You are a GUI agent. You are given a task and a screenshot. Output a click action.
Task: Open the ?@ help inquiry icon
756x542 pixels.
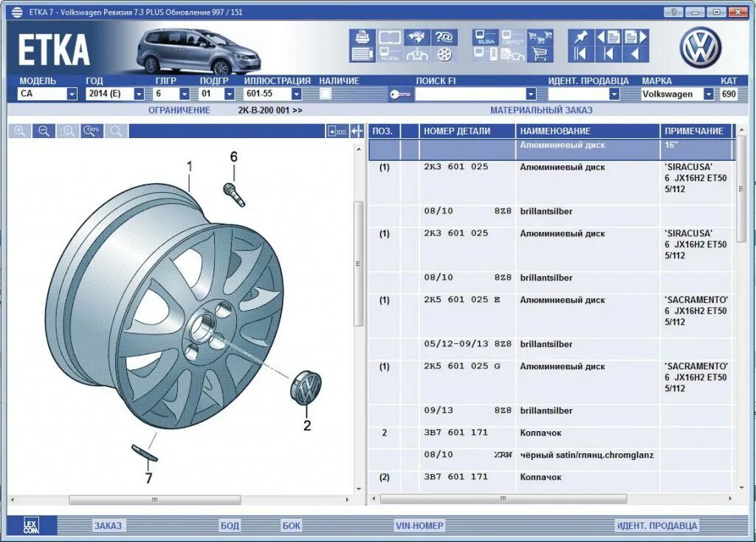pyautogui.click(x=444, y=38)
